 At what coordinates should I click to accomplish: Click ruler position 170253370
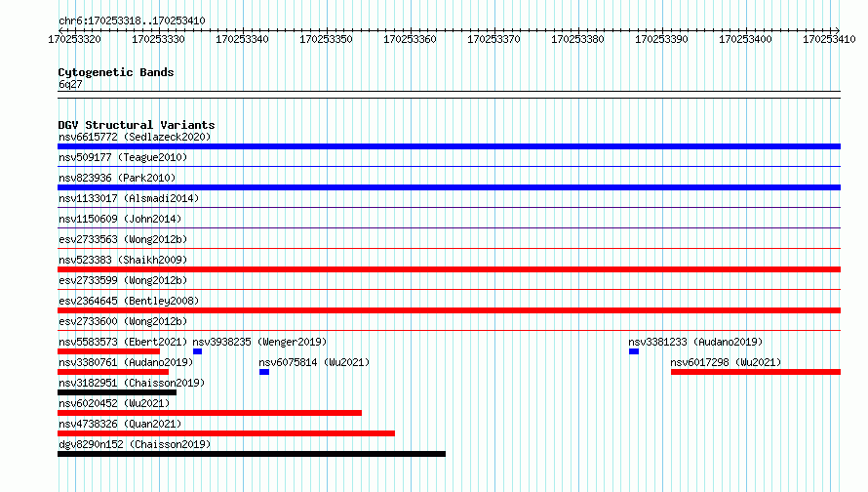493,39
